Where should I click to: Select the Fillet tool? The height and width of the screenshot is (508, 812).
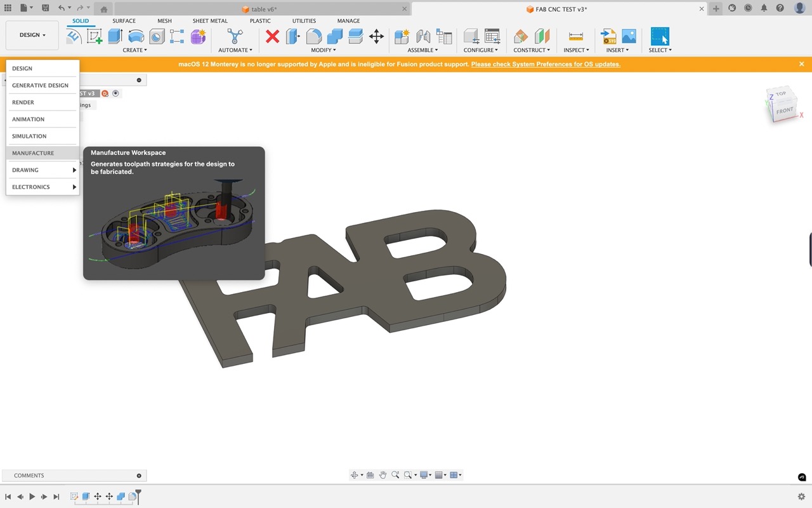click(x=314, y=36)
